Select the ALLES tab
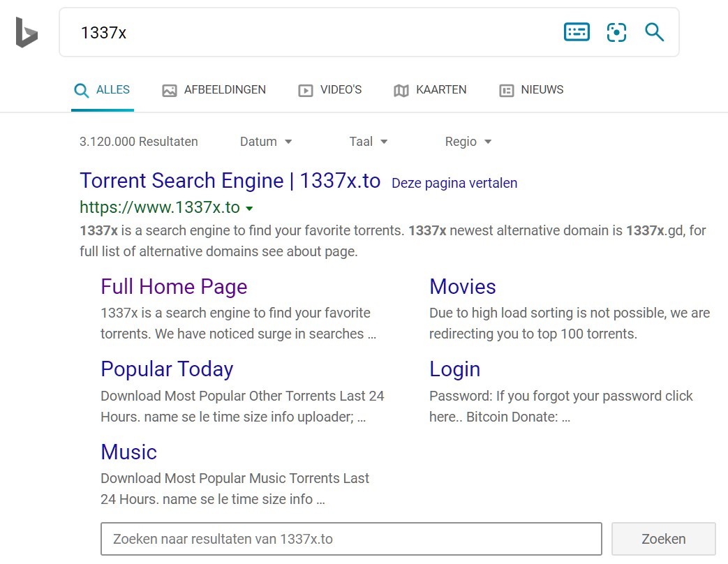The height and width of the screenshot is (564, 728). 102,89
